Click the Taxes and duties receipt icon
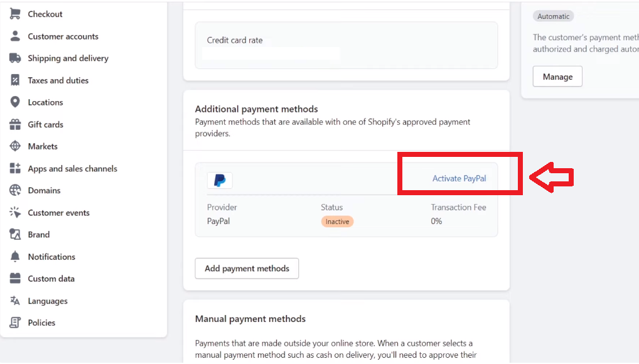 (15, 80)
